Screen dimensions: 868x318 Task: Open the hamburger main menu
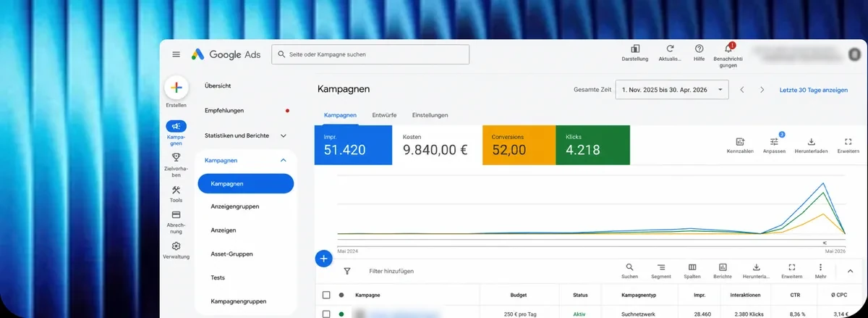[x=176, y=54]
